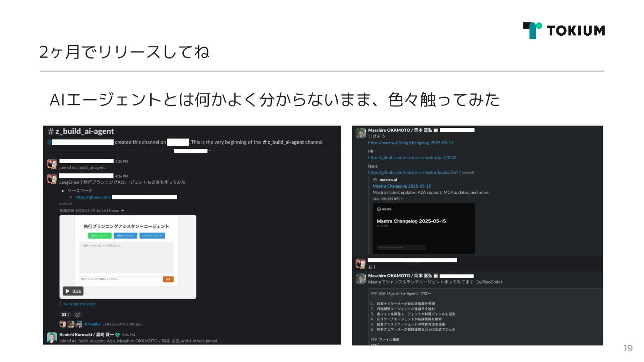The height and width of the screenshot is (362, 644).
Task: Click the joined #z_build_ai-agent. text at 4:35 PM
Action: [x=82, y=168]
